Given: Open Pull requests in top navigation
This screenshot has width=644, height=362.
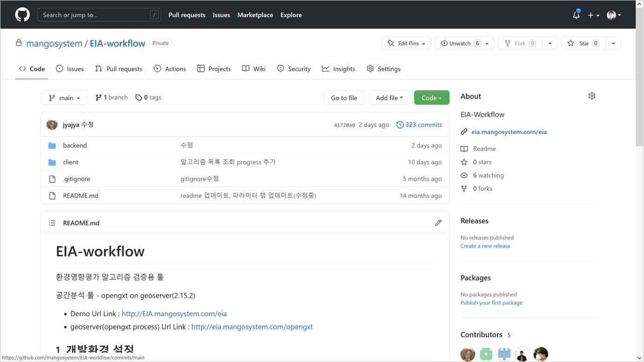Looking at the screenshot, I should 187,15.
